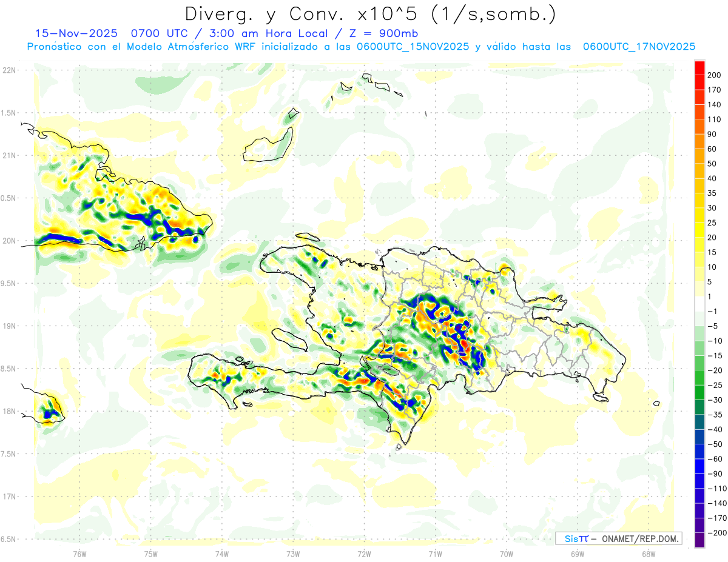The width and height of the screenshot is (728, 562).
Task: Click the '18N' latitude axis label
Action: pyautogui.click(x=8, y=412)
